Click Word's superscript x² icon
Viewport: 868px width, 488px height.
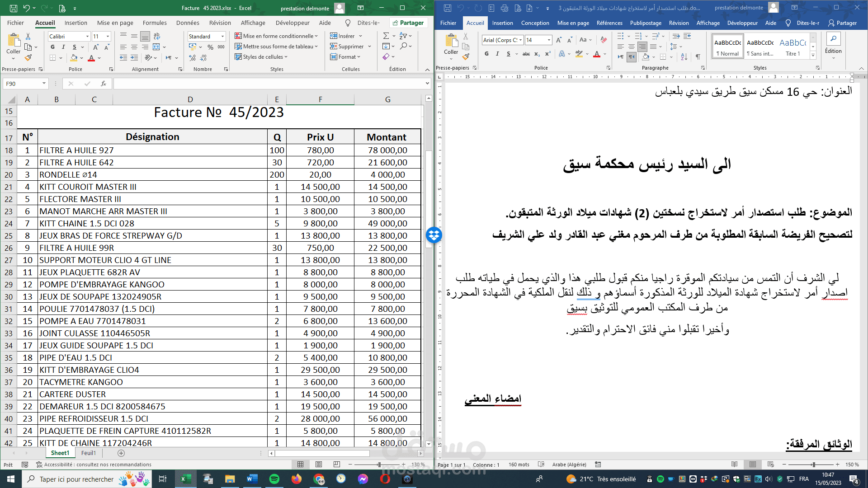pos(548,54)
